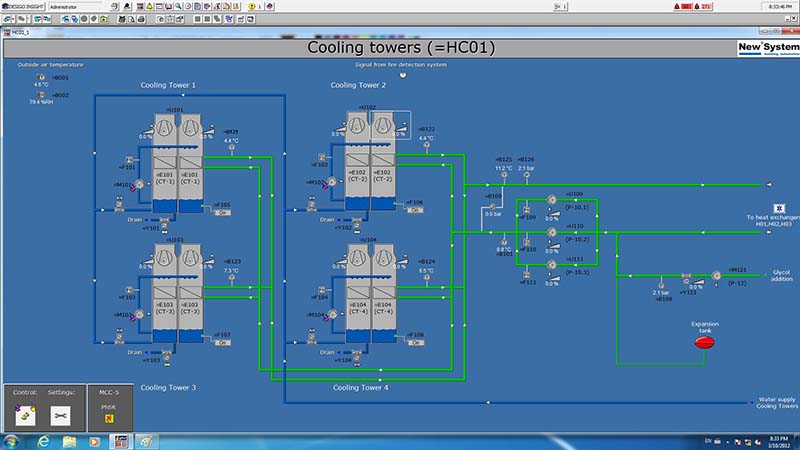The height and width of the screenshot is (450, 800).
Task: Click the F109 switch symbol
Action: coord(526,210)
